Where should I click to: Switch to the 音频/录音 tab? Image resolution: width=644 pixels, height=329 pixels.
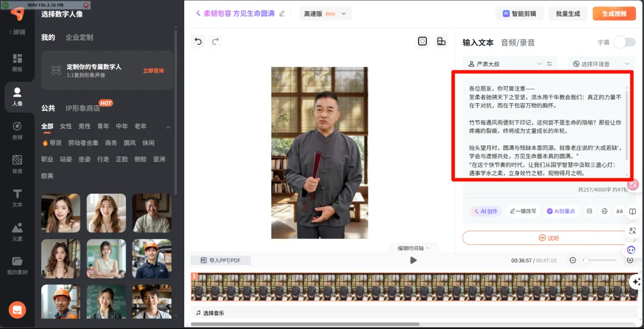(518, 42)
